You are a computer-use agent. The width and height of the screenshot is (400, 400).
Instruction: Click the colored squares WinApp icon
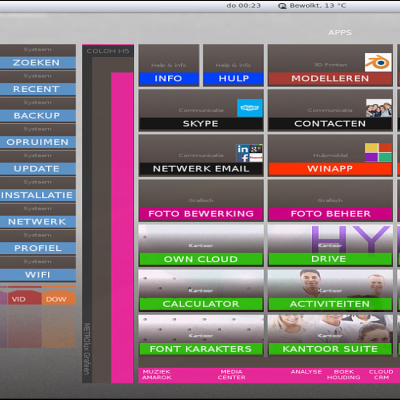[x=378, y=153]
